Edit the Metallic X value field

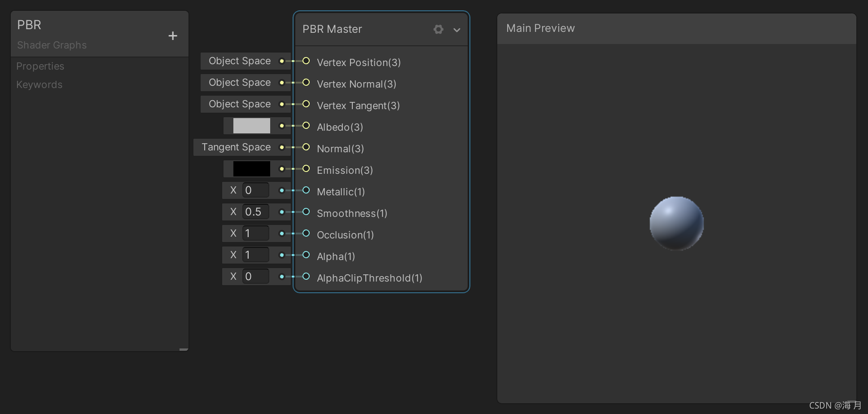click(255, 190)
